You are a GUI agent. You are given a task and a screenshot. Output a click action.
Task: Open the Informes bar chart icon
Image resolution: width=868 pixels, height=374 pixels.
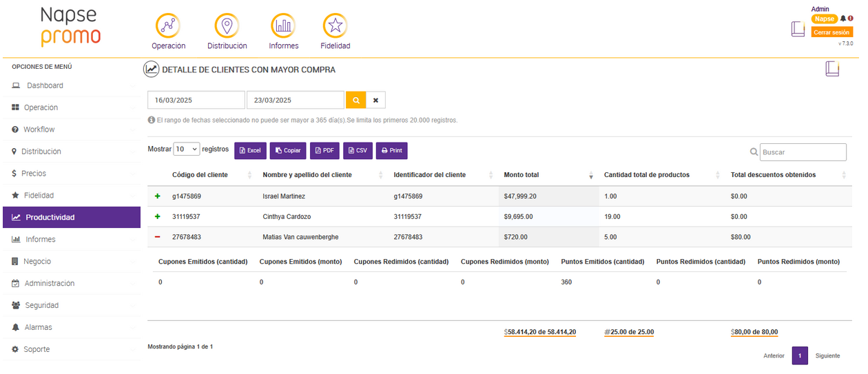283,26
